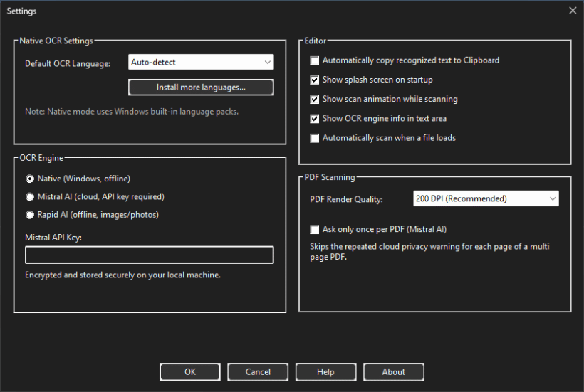This screenshot has height=392, width=584.
Task: Open the Default OCR Language dropdown
Action: click(x=201, y=62)
